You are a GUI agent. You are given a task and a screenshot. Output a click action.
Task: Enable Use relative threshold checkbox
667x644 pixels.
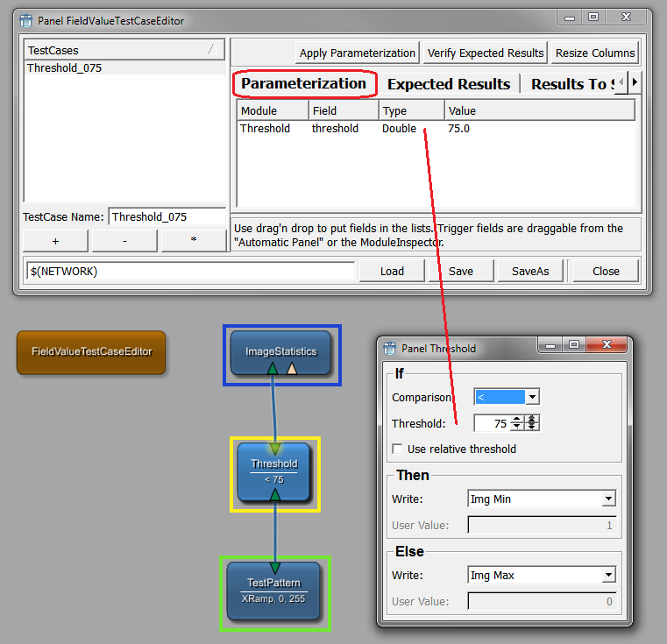point(398,449)
